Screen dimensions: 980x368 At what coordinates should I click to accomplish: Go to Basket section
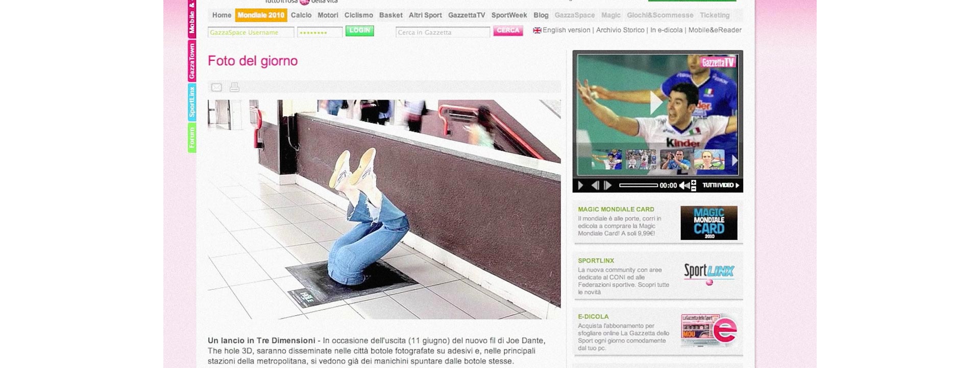coord(391,15)
